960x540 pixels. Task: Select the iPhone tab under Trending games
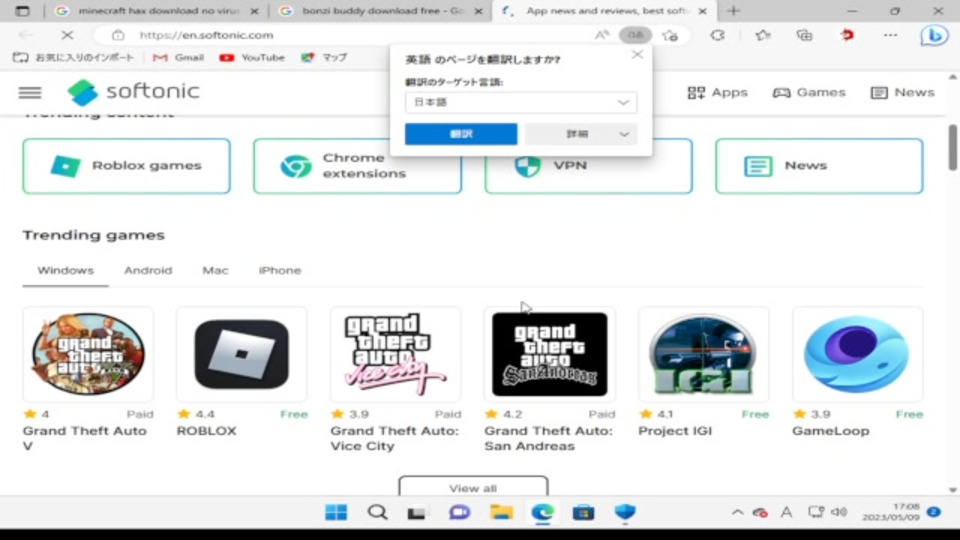280,271
